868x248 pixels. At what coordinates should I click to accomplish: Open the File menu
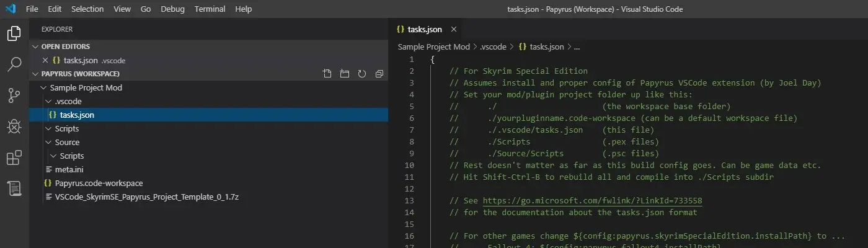point(32,9)
